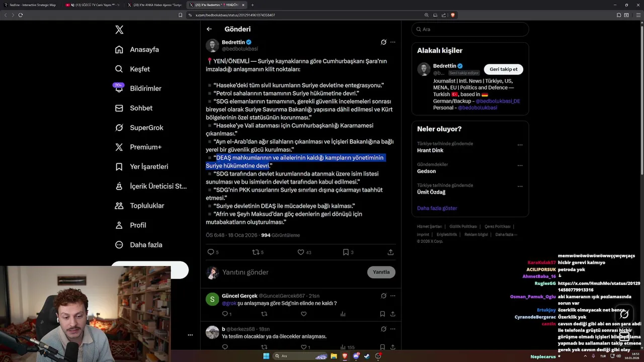Open Topluluklar communities
The height and width of the screenshot is (362, 644).
(139, 206)
